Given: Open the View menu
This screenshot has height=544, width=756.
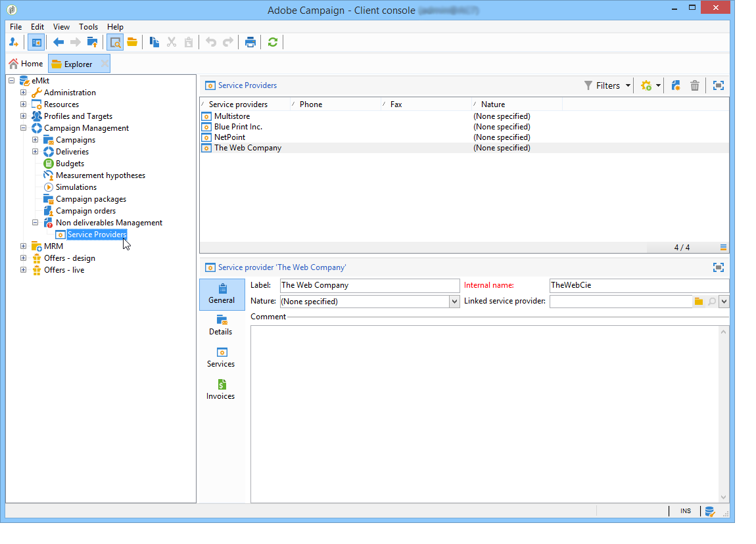Looking at the screenshot, I should [61, 27].
